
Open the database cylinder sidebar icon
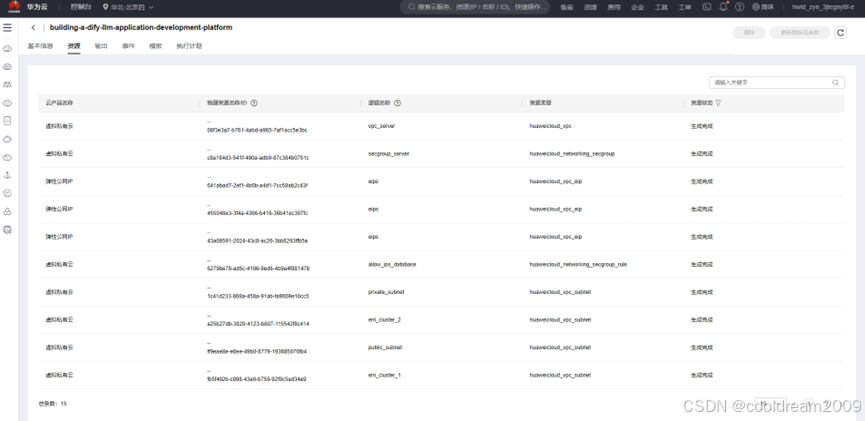coord(7,121)
